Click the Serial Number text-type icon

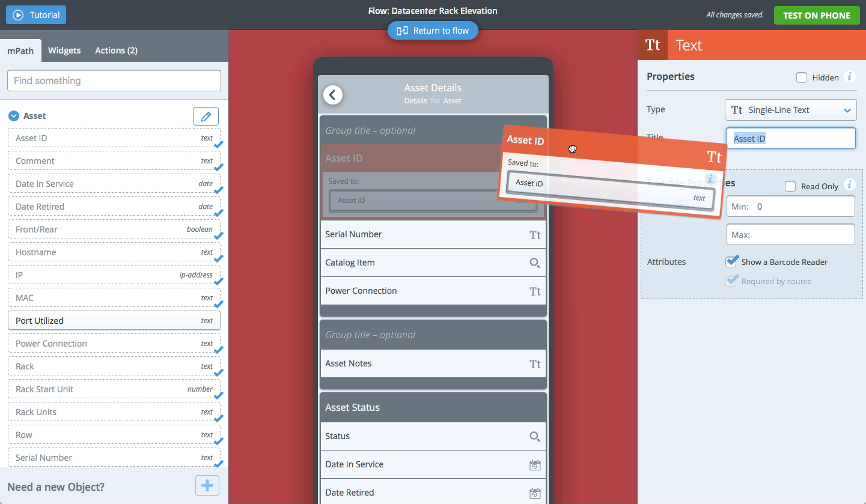click(x=535, y=235)
